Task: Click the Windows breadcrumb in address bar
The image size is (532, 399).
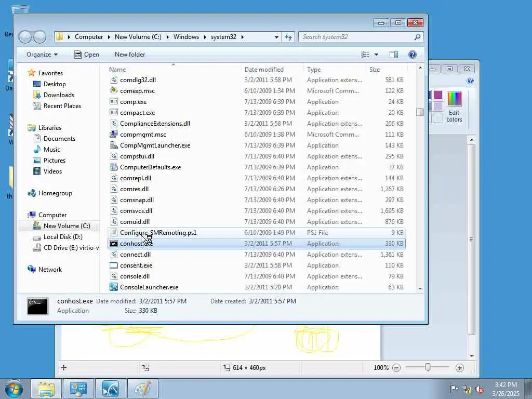Action: [187, 37]
